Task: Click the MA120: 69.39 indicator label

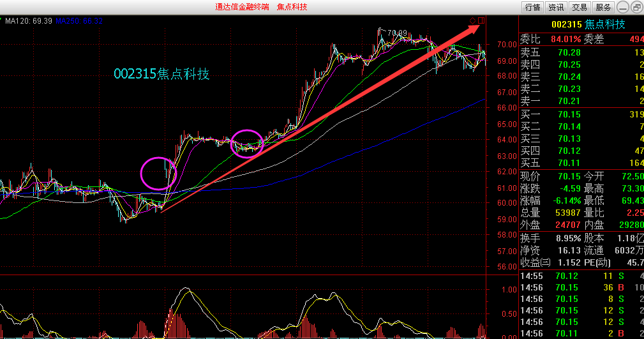Action: [28, 21]
